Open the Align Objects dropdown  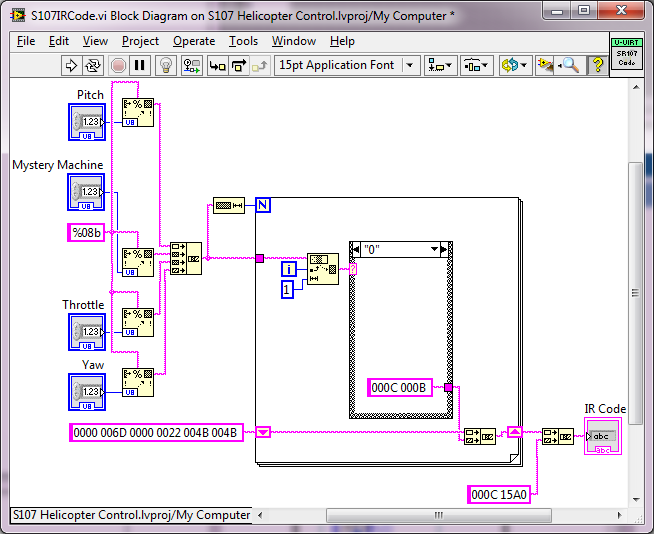click(x=441, y=65)
